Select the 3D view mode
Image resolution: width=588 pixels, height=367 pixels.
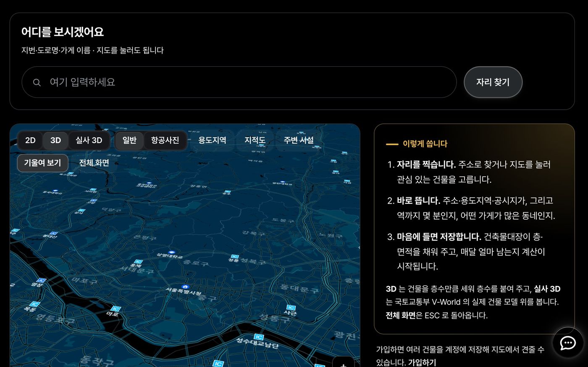[x=55, y=140]
